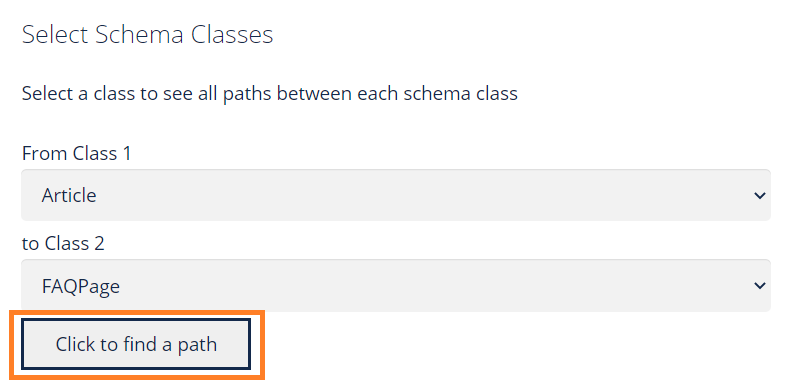
Task: Expand the to Class 2 dropdown
Action: click(x=395, y=285)
